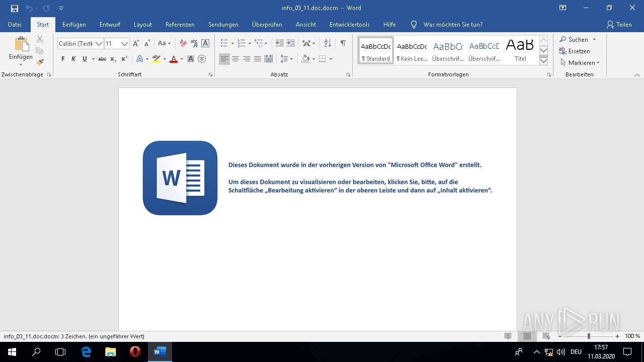Align text right
This screenshot has width=644, height=362.
click(247, 59)
